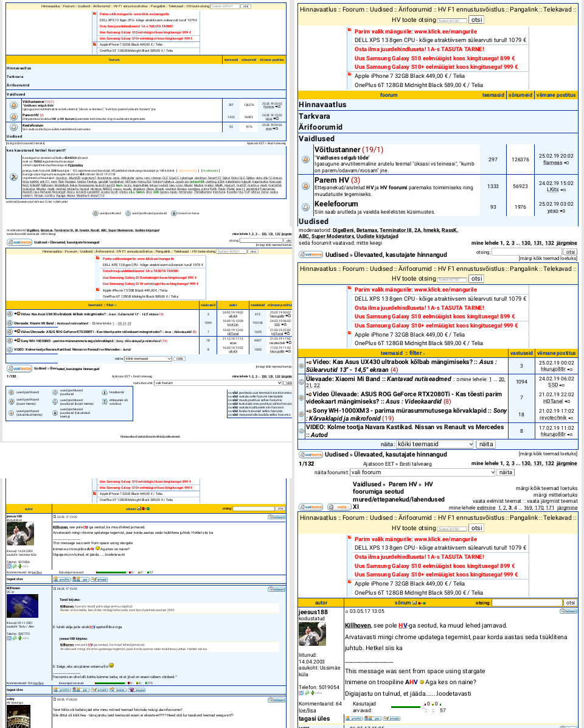Open last-post arrow beside HDTanel in enlarged topic list

pos(568,401)
